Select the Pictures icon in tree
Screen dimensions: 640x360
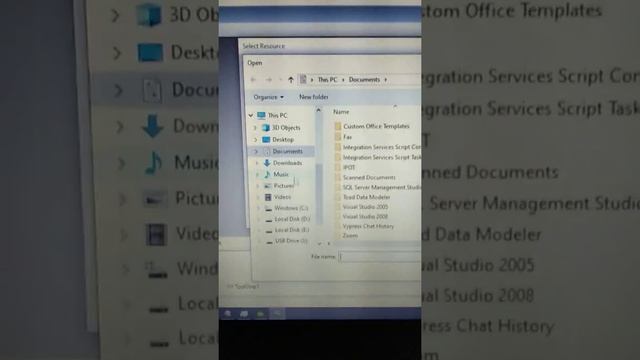coord(268,186)
